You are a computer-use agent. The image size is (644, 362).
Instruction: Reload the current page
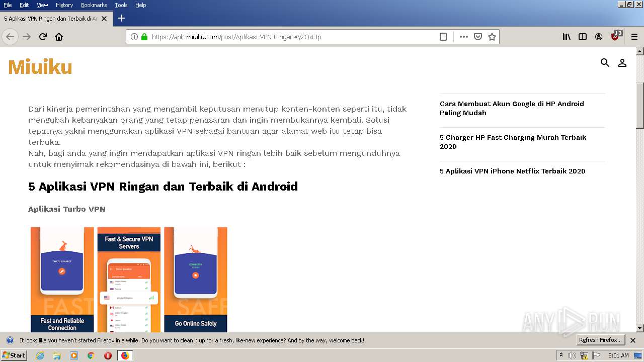43,37
